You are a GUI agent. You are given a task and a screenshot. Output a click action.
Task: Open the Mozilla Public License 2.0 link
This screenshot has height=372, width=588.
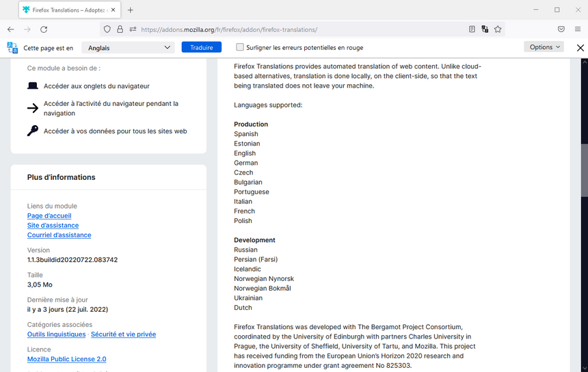[67, 359]
